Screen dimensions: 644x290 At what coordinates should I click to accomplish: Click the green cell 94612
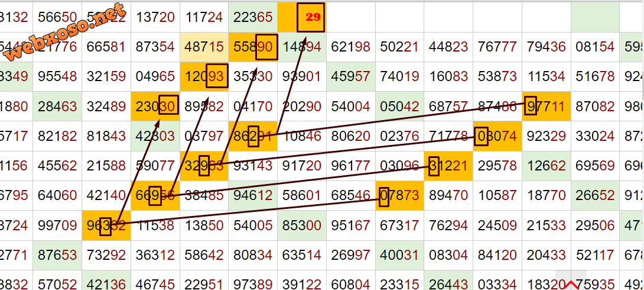coord(253,196)
